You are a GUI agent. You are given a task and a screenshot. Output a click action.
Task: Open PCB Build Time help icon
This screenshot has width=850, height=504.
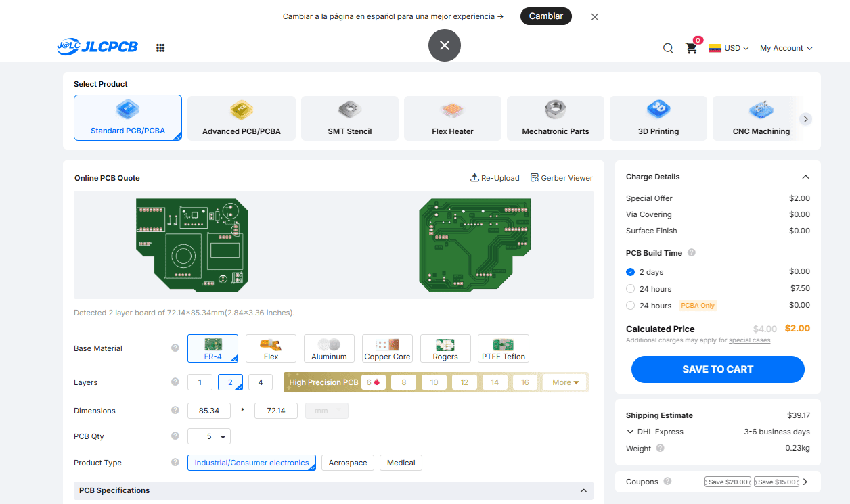[x=692, y=252]
